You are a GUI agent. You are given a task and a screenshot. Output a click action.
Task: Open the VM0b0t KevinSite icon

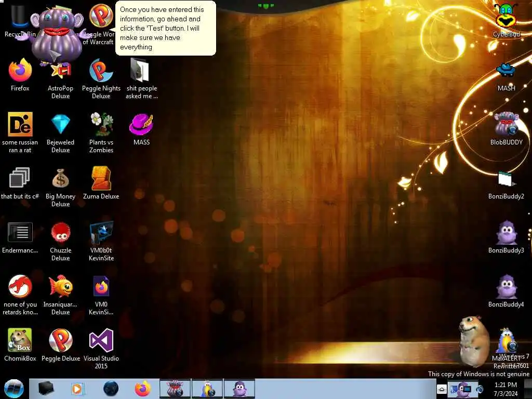[101, 241]
